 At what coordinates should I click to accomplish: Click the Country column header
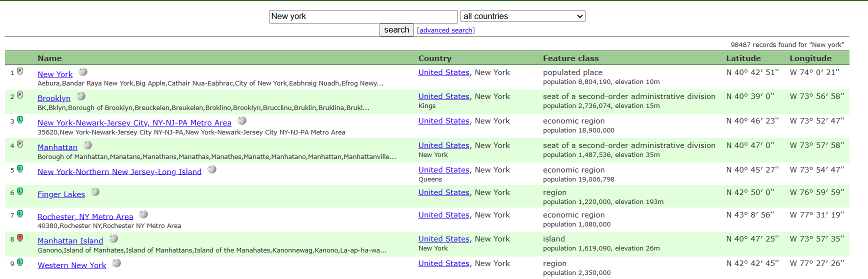click(x=434, y=58)
